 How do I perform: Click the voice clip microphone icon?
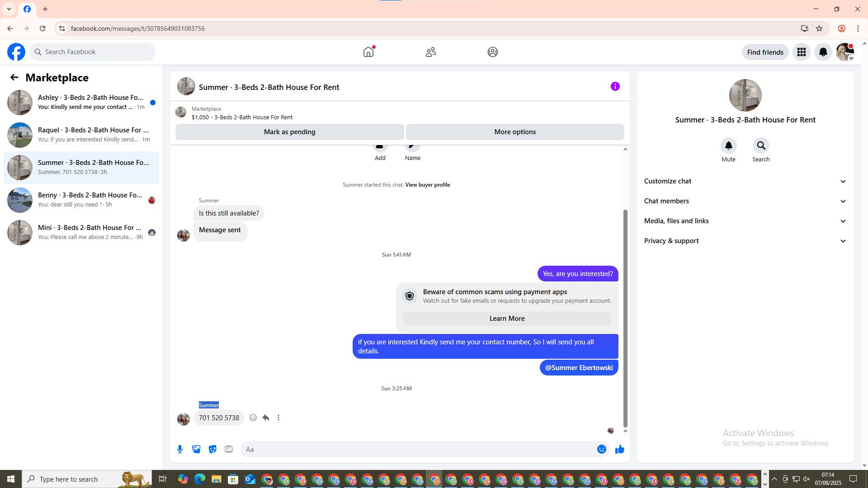[x=180, y=449]
